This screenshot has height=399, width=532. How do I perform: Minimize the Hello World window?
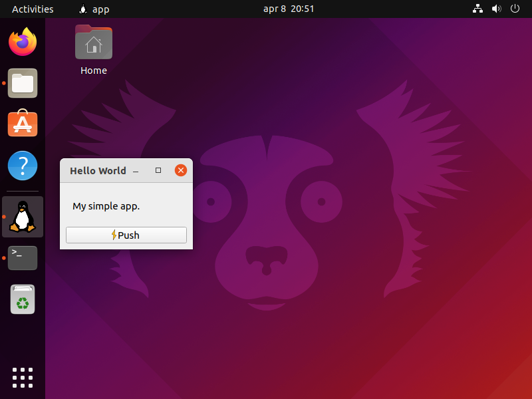tap(136, 171)
